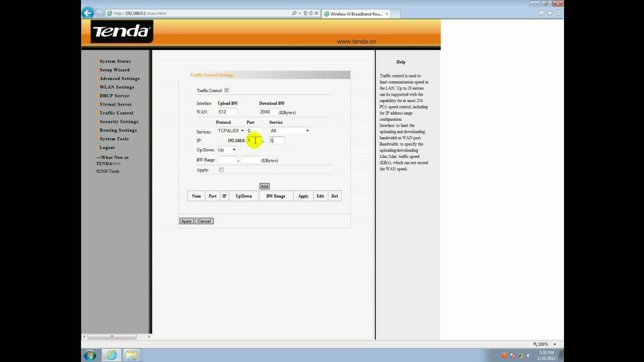
Task: Click the BW Range maximum field
Action: [250, 160]
